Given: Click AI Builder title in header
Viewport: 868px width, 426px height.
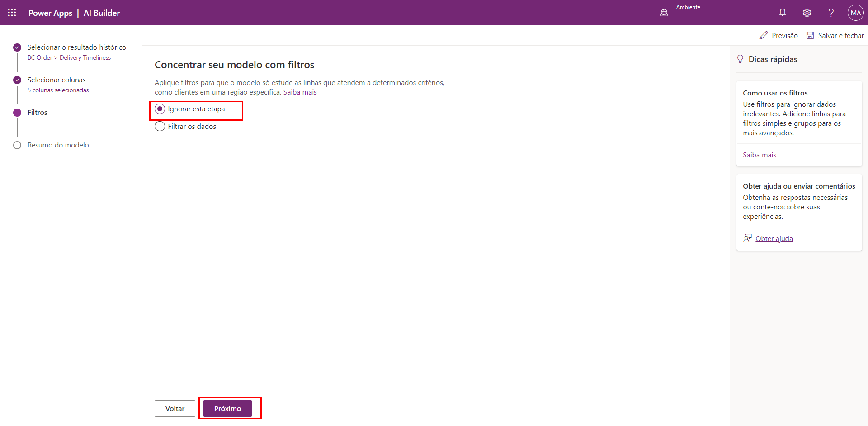Looking at the screenshot, I should click(102, 13).
